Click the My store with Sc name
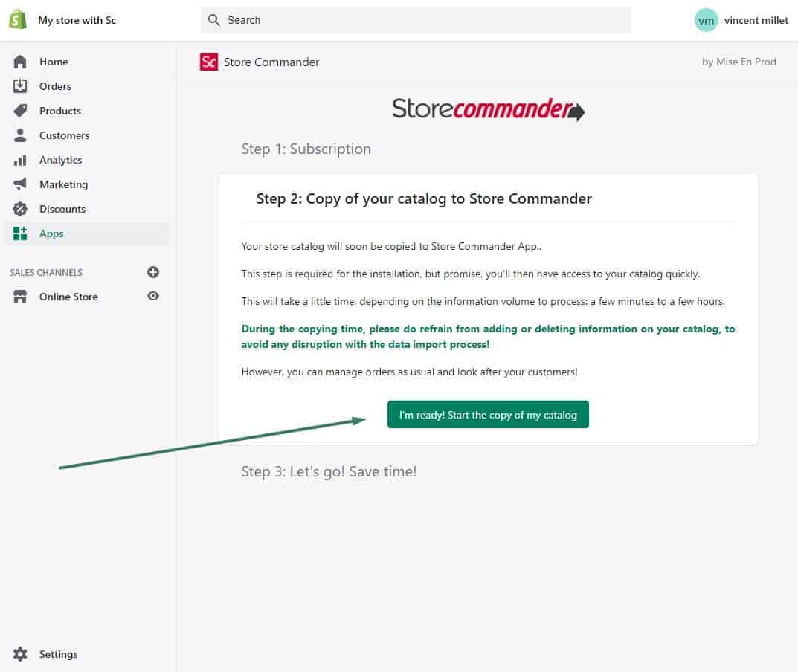798x672 pixels. click(x=77, y=20)
